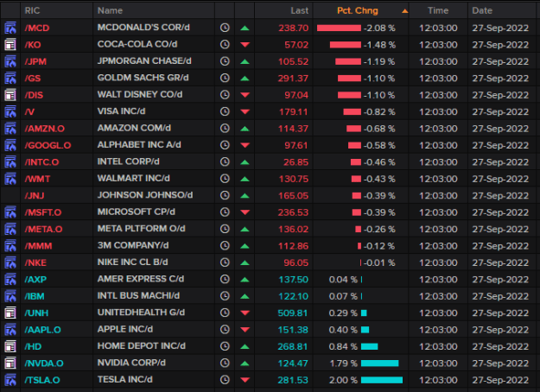
Task: Open the news icon beside /MCD
Action: pos(10,28)
